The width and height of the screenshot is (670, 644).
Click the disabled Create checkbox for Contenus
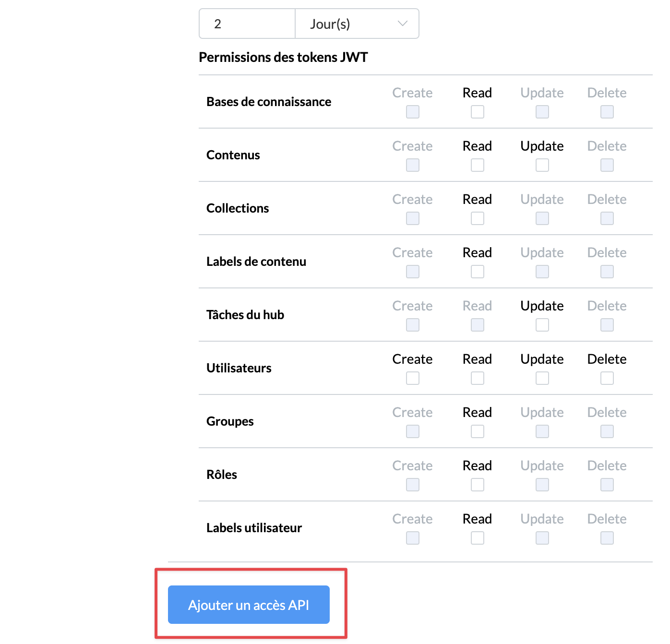coord(413,165)
